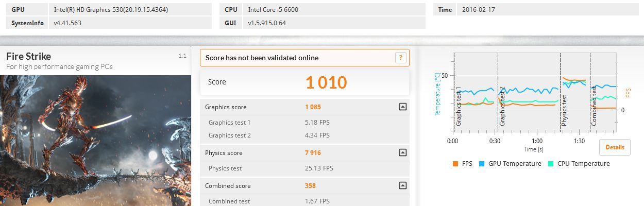644x206 pixels.
Task: Click the Graphics test 1 chart marker
Action: (x=458, y=107)
